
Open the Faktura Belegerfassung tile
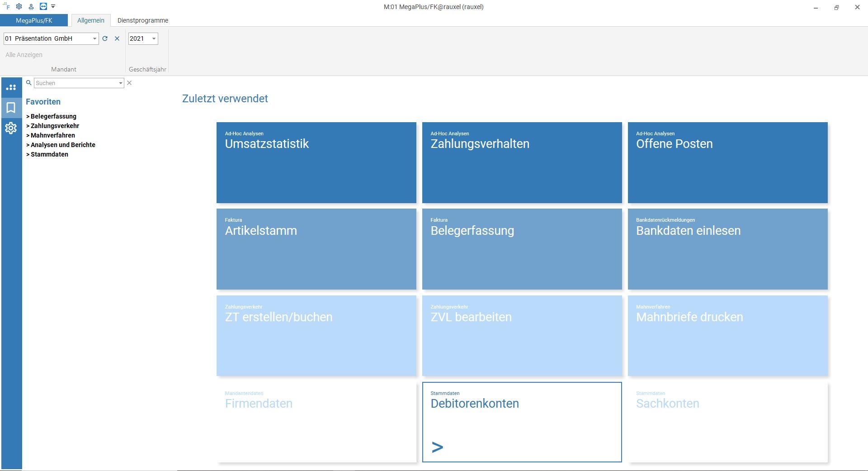[522, 249]
